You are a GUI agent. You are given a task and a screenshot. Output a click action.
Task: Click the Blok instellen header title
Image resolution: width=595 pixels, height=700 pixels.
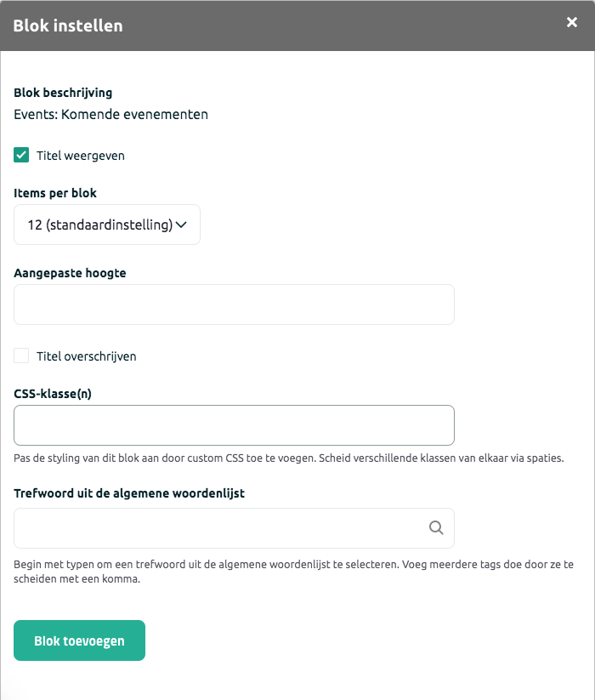[68, 26]
